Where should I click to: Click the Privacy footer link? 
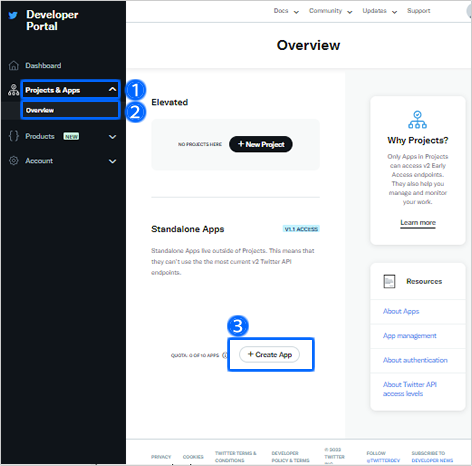(x=161, y=457)
